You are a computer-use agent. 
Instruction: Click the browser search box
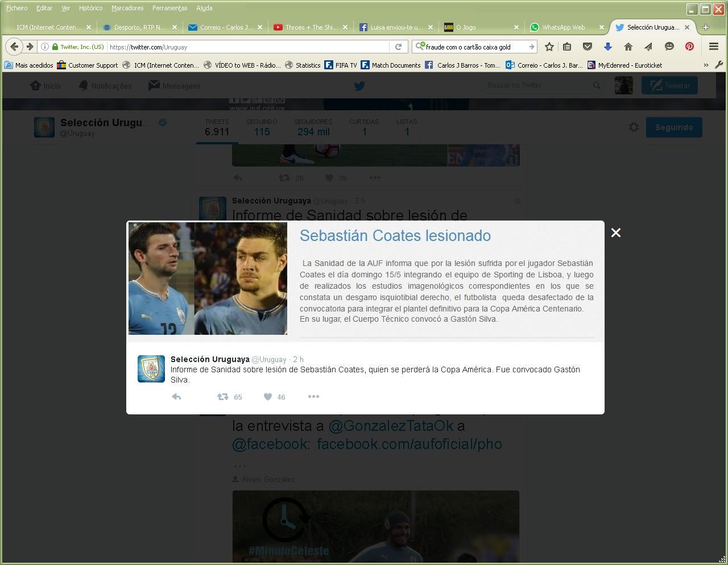[475, 47]
